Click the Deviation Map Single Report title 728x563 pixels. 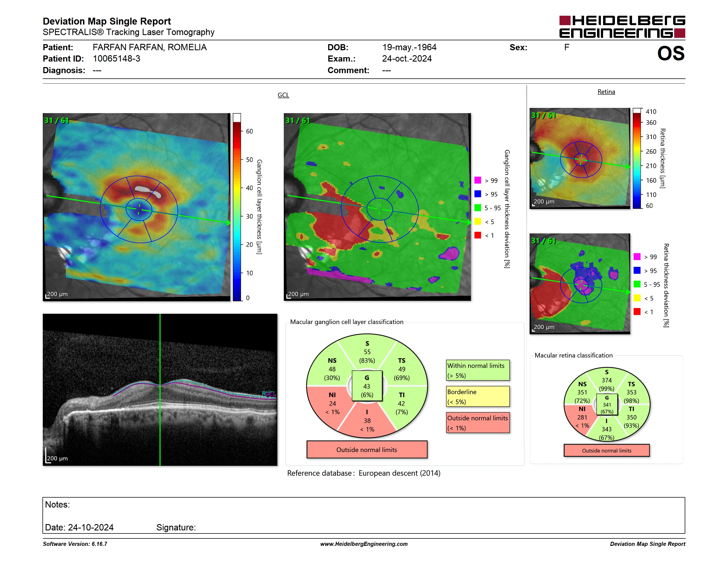point(107,21)
